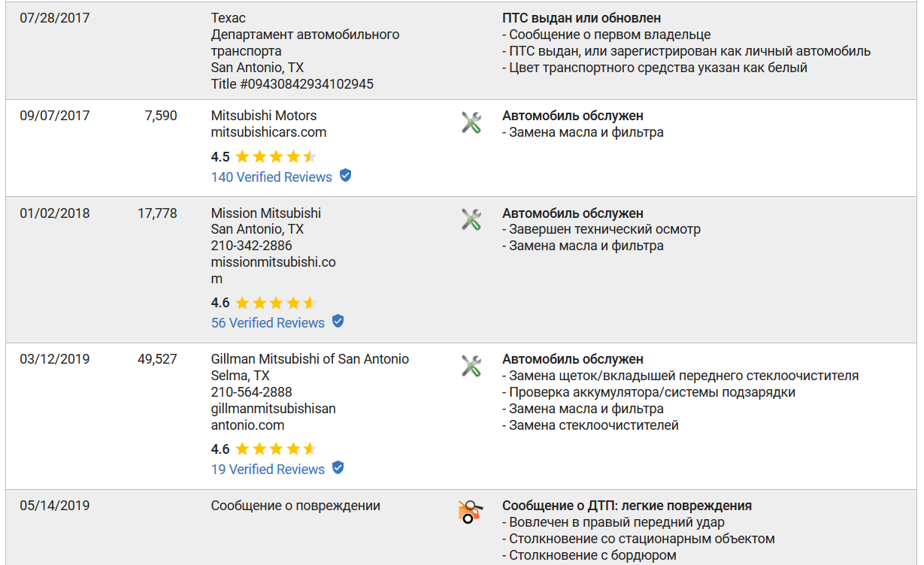The height and width of the screenshot is (565, 924).
Task: Click the verified shield badge beside 56 Verified Reviews
Action: pos(338,322)
